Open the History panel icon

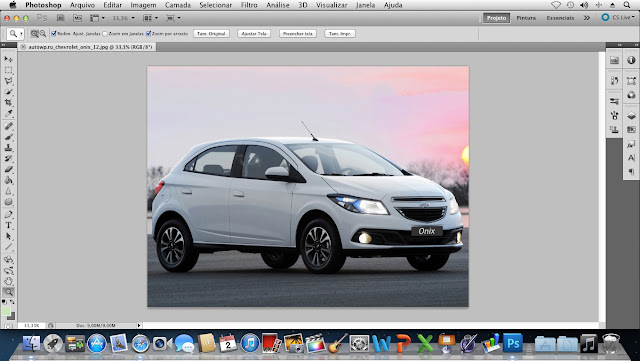[614, 80]
